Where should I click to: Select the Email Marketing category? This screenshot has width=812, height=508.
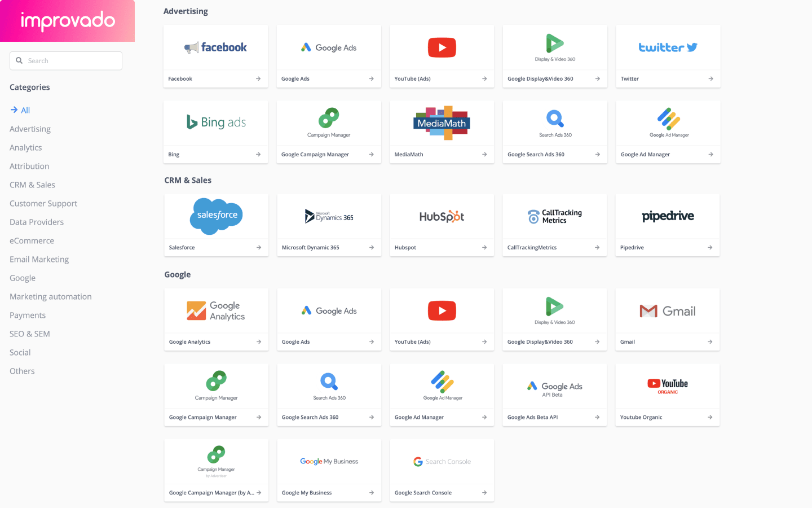click(x=39, y=259)
